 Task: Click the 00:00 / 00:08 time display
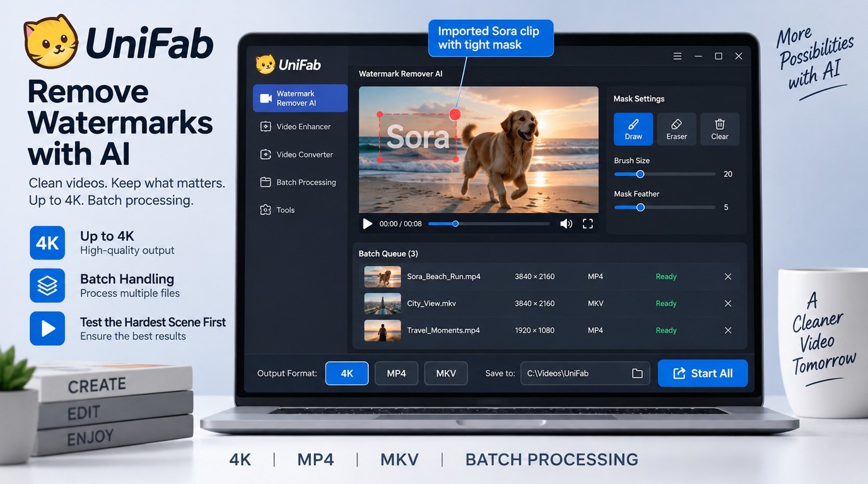(x=401, y=224)
